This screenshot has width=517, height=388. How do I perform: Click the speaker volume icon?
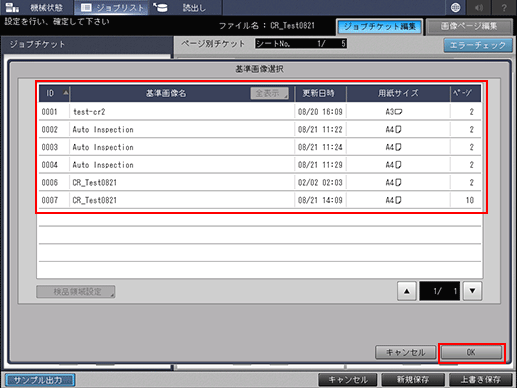(x=479, y=7)
